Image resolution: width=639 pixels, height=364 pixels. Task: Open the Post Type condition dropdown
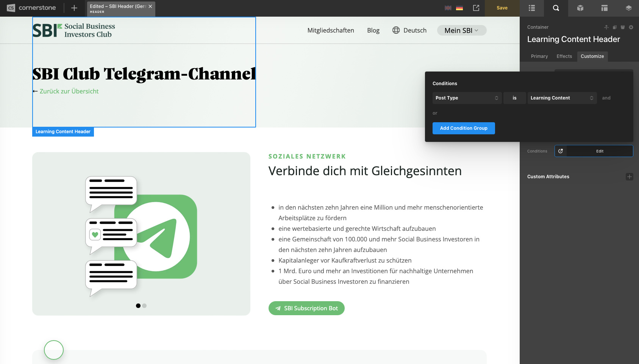tap(467, 98)
